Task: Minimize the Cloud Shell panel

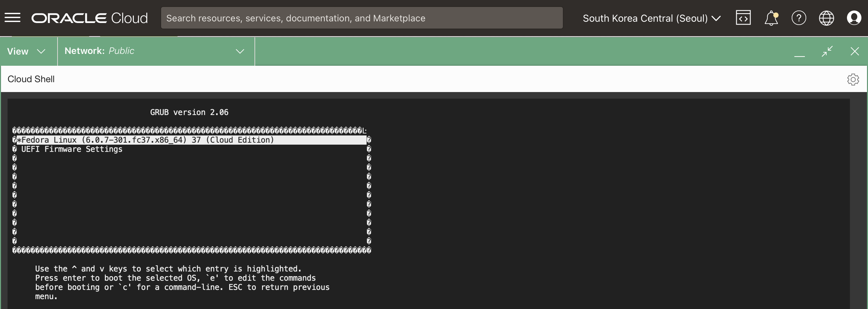Action: click(799, 52)
